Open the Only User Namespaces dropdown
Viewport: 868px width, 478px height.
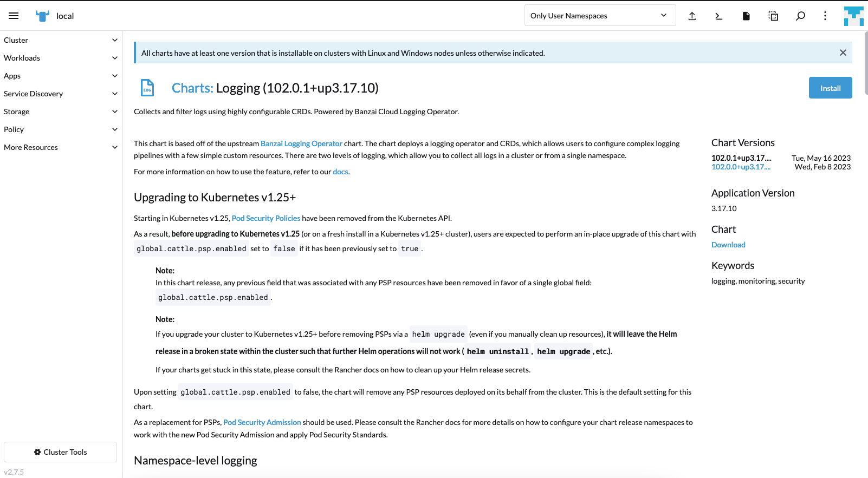click(600, 16)
